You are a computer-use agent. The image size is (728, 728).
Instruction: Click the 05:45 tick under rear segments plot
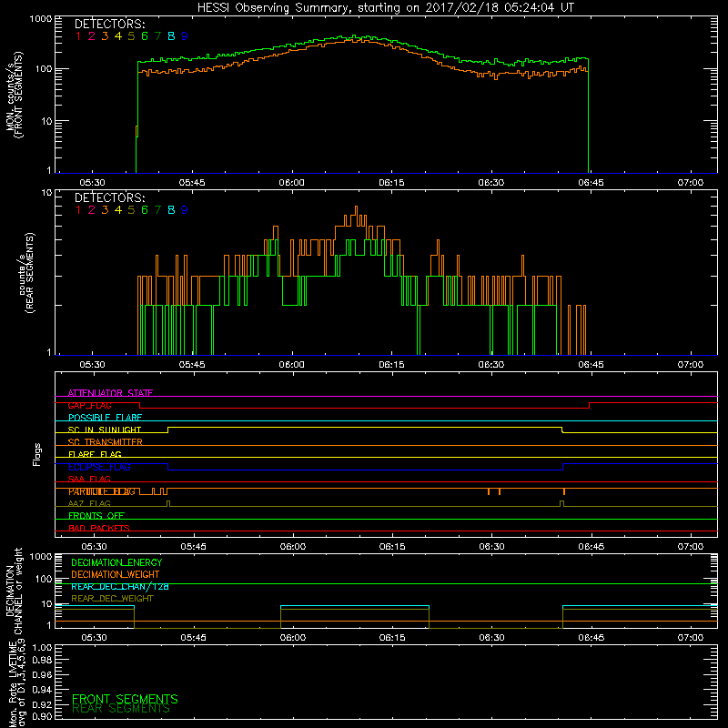(x=192, y=365)
